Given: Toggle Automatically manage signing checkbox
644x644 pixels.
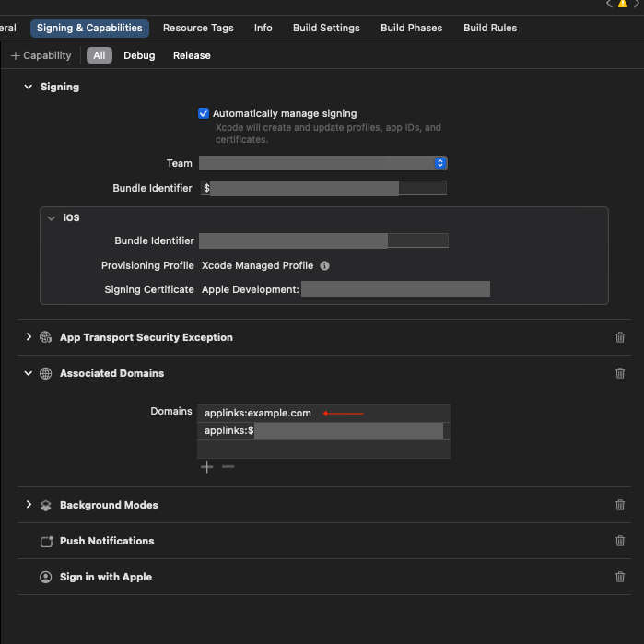Looking at the screenshot, I should [x=204, y=113].
